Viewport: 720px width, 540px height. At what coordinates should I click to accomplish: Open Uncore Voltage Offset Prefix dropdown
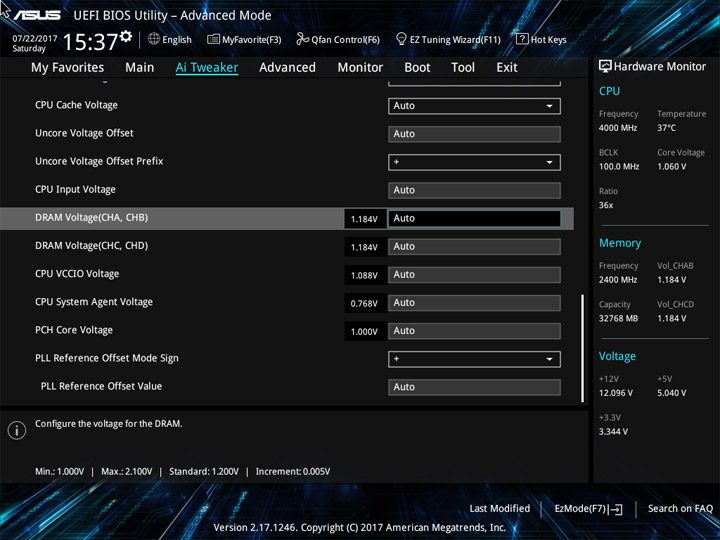[474, 162]
